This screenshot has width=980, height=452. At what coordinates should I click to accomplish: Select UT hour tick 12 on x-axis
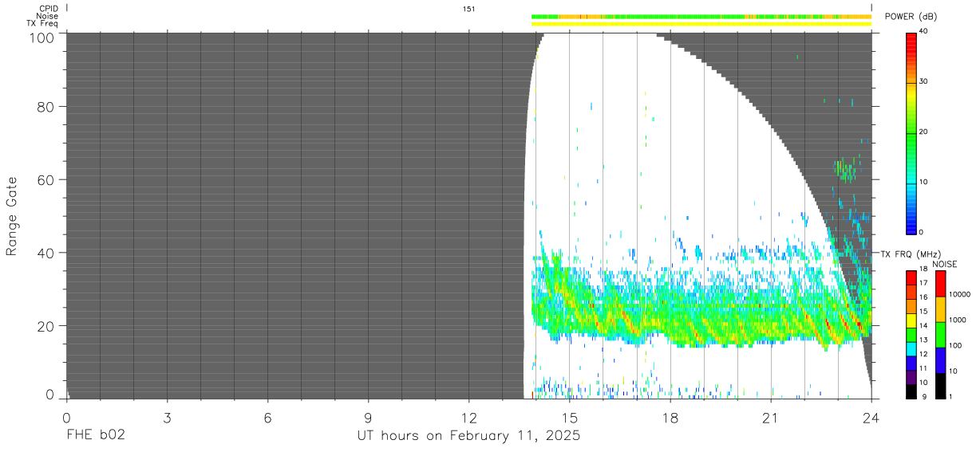tap(468, 417)
